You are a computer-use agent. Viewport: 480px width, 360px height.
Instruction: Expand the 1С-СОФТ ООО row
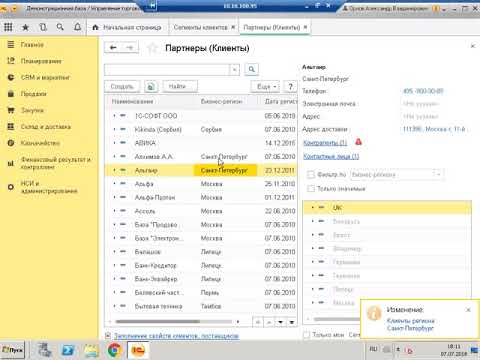click(x=114, y=116)
